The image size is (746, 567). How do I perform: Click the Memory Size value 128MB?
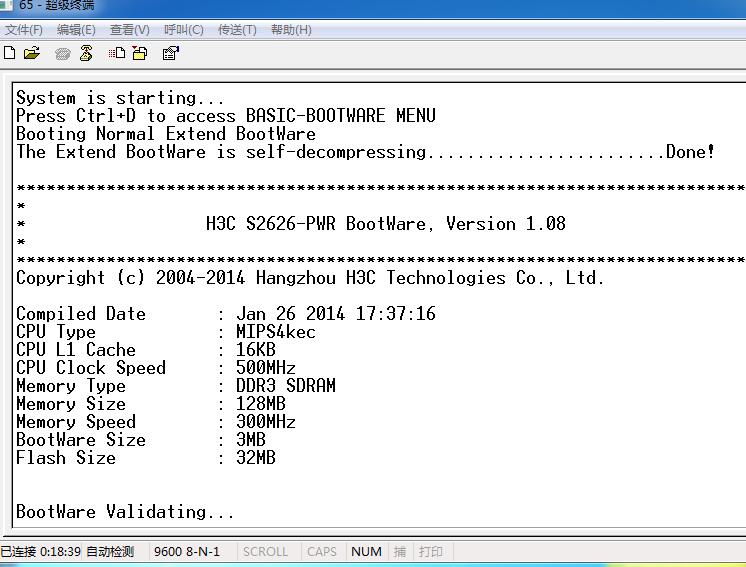261,404
